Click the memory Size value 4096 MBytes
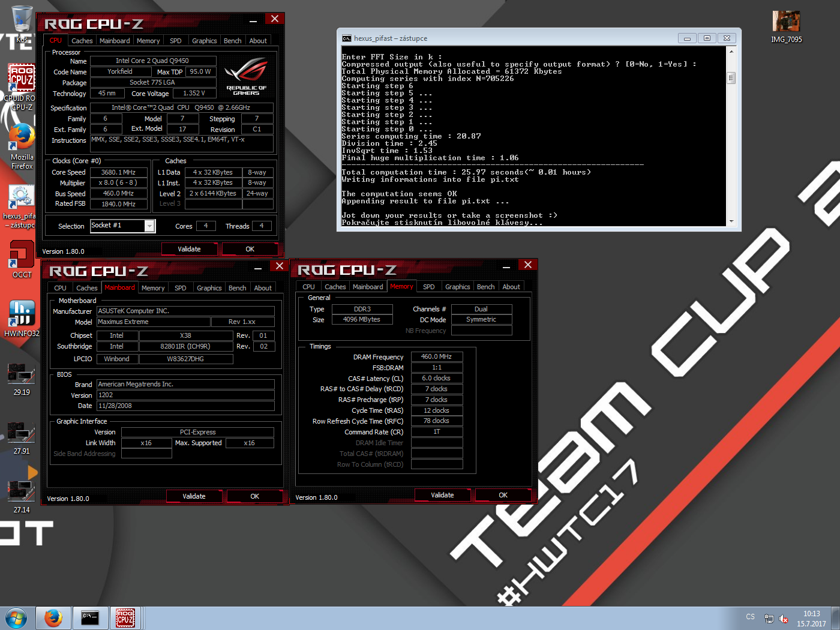 pyautogui.click(x=362, y=319)
